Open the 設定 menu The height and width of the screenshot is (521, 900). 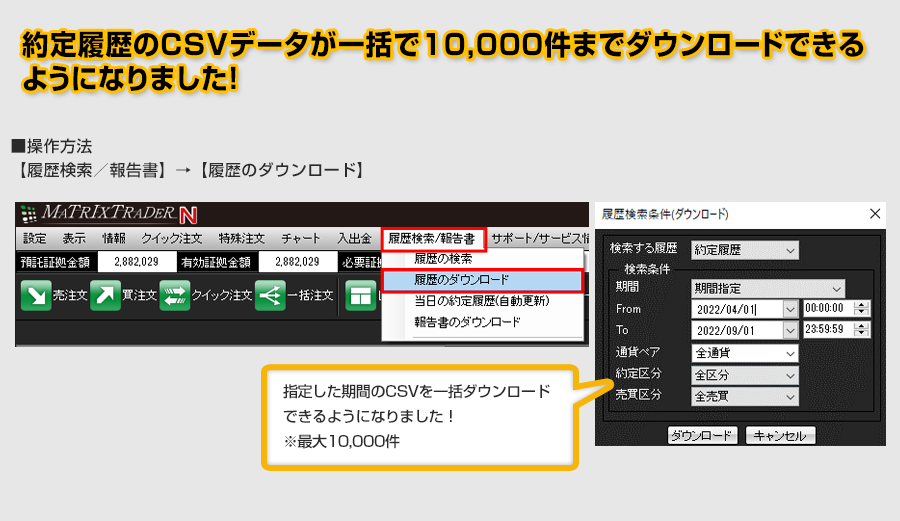point(34,239)
